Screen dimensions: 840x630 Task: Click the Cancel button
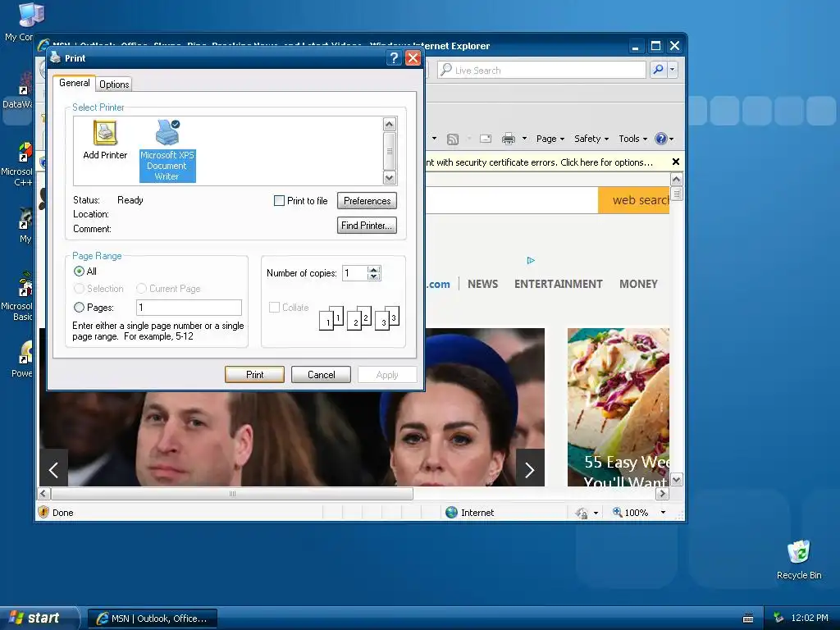click(321, 374)
